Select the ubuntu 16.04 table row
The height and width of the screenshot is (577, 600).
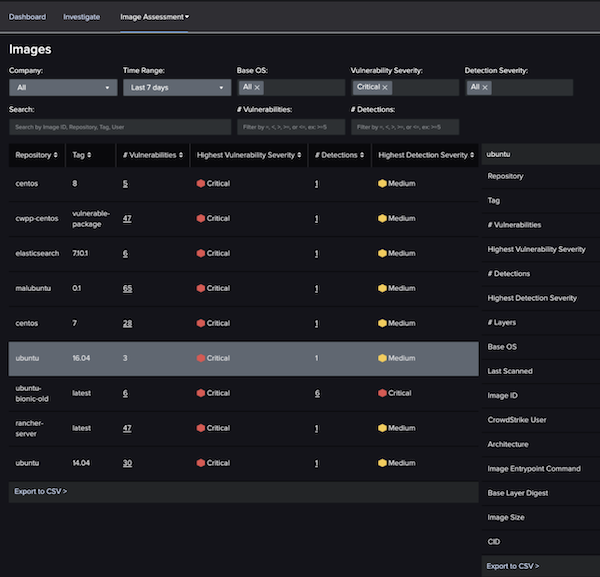243,358
